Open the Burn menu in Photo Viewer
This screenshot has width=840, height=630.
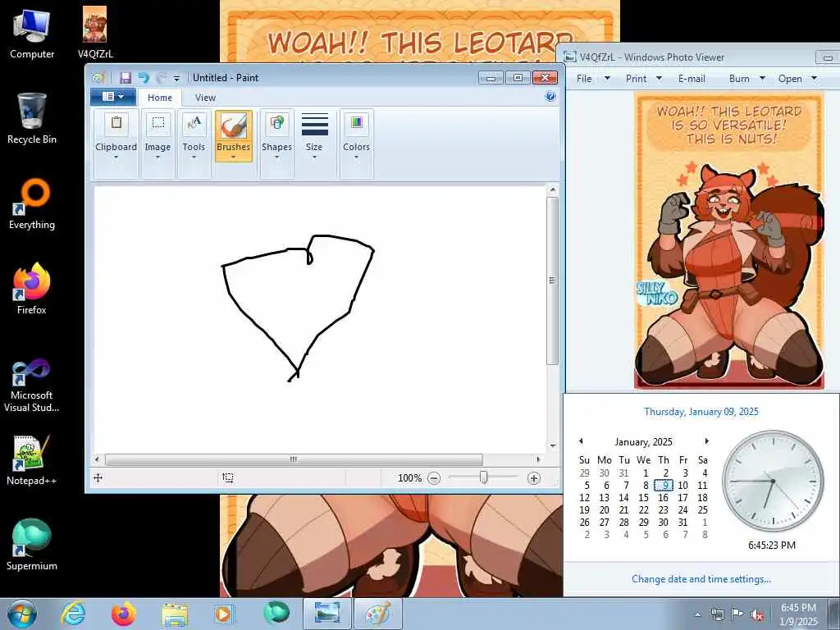click(746, 79)
